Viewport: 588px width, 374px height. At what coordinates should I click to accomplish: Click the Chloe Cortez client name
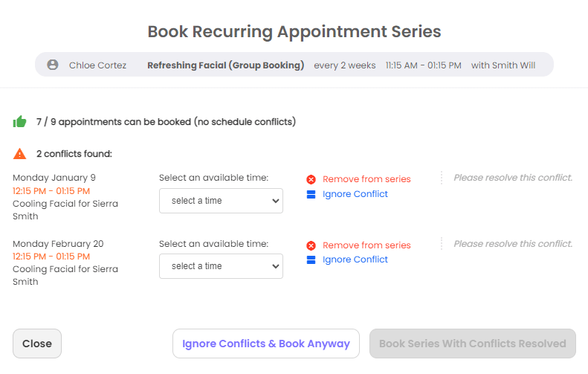coord(97,65)
